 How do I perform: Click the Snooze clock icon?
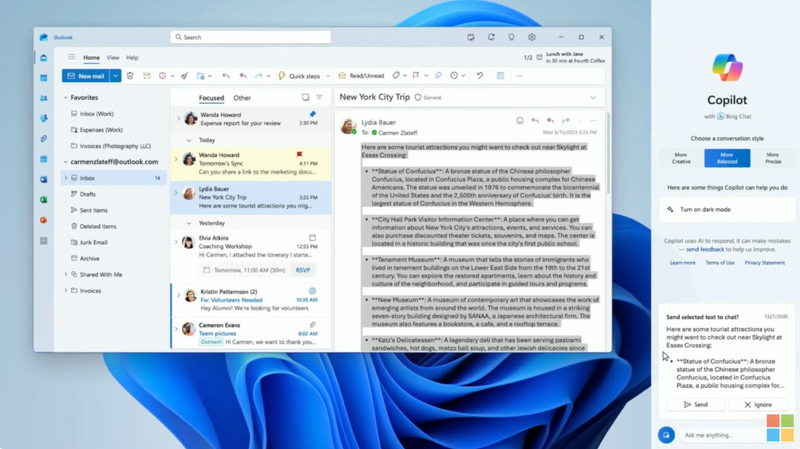click(x=454, y=76)
